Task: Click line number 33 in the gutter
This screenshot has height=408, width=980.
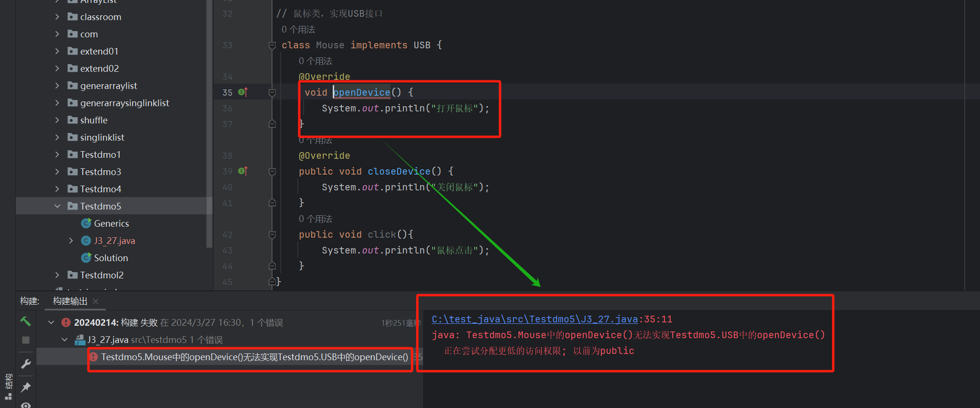Action: tap(227, 45)
